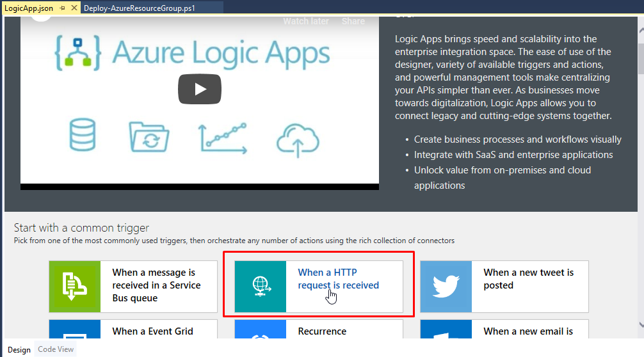Image resolution: width=644 pixels, height=357 pixels.
Task: Click the cloud upload icon in video
Action: 298,140
